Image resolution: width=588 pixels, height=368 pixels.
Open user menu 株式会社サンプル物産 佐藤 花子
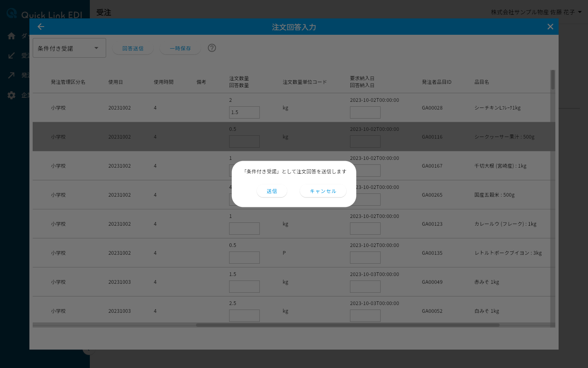tap(536, 12)
